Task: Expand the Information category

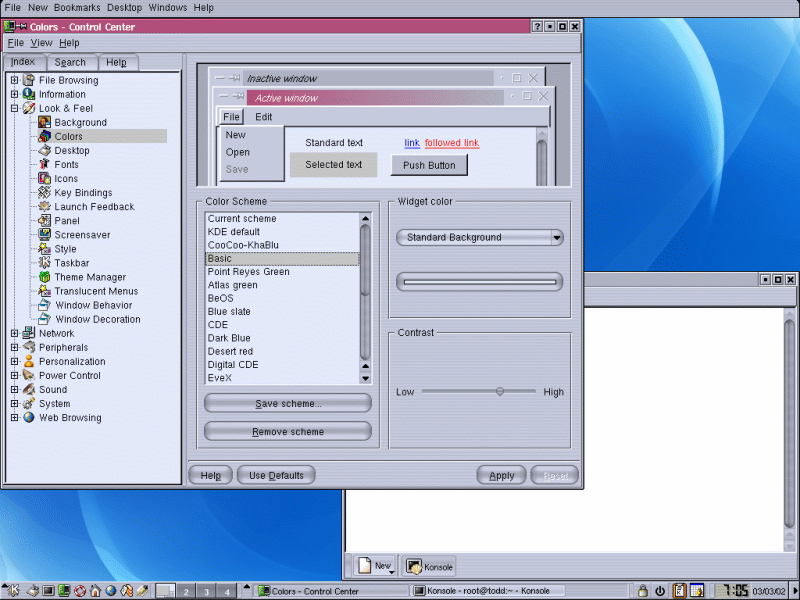Action: tap(15, 94)
